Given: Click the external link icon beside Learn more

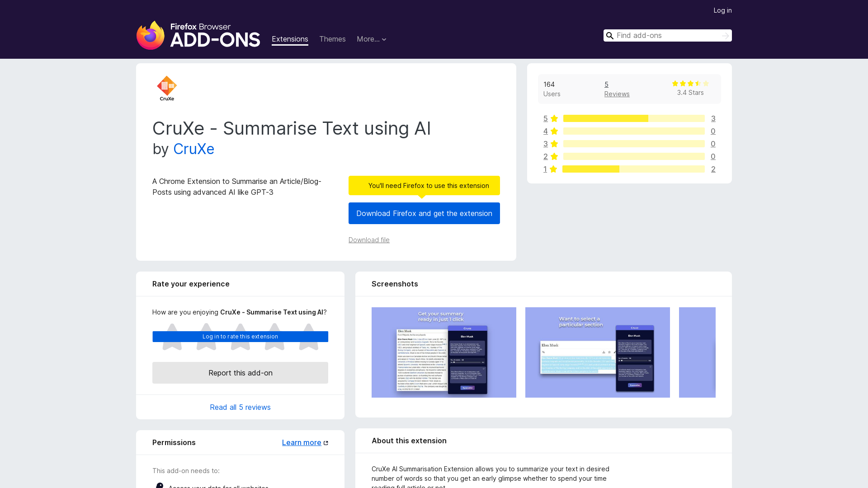Looking at the screenshot, I should 325,443.
